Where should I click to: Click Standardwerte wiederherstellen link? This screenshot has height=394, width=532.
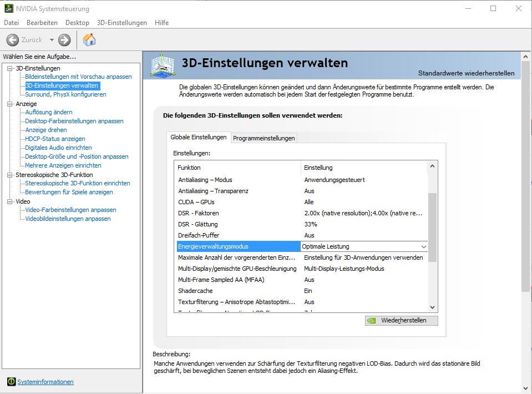pyautogui.click(x=466, y=73)
